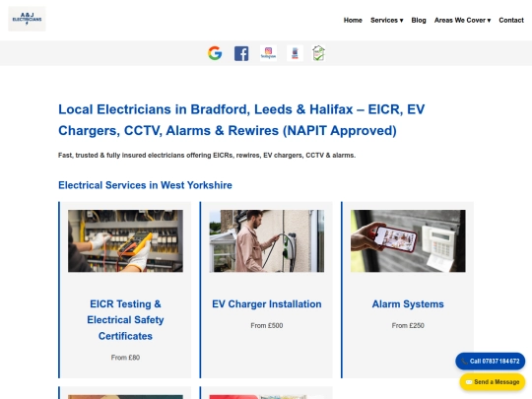532x399 pixels.
Task: Open EICR Testing & Electrical Safety Certificates link
Action: 125,320
